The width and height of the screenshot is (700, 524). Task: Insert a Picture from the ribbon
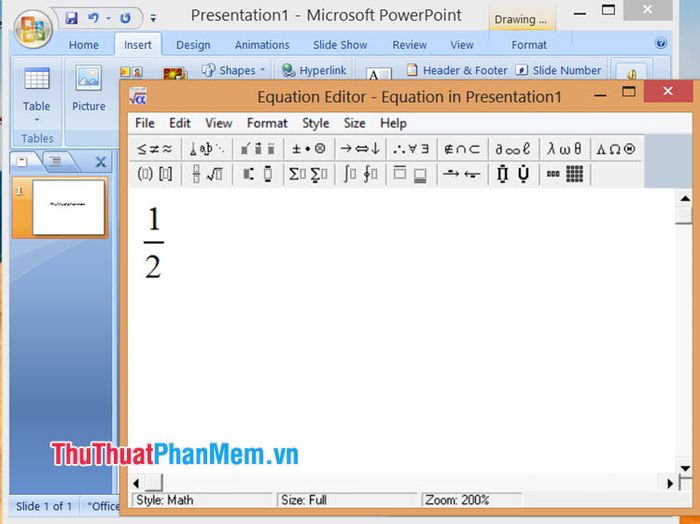tap(89, 88)
